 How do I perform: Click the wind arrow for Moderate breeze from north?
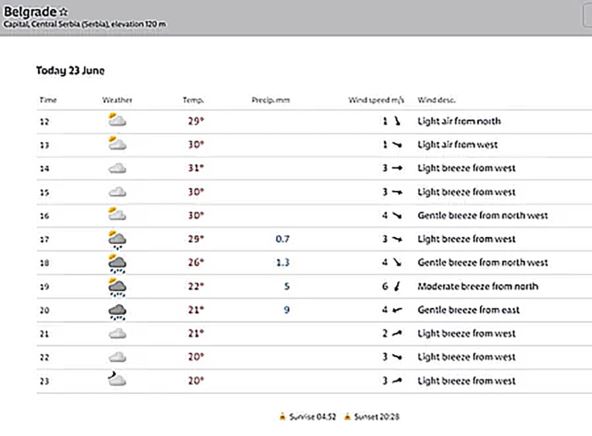click(x=397, y=286)
